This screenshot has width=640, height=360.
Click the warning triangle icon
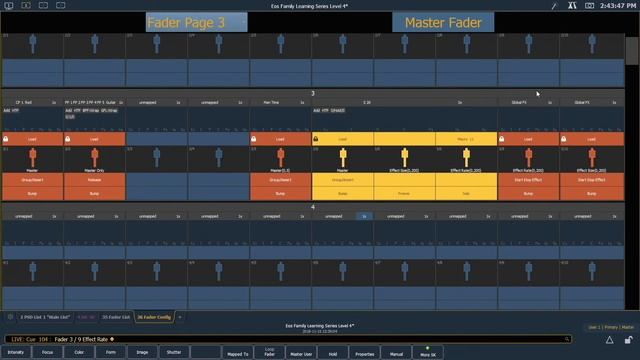click(x=609, y=340)
